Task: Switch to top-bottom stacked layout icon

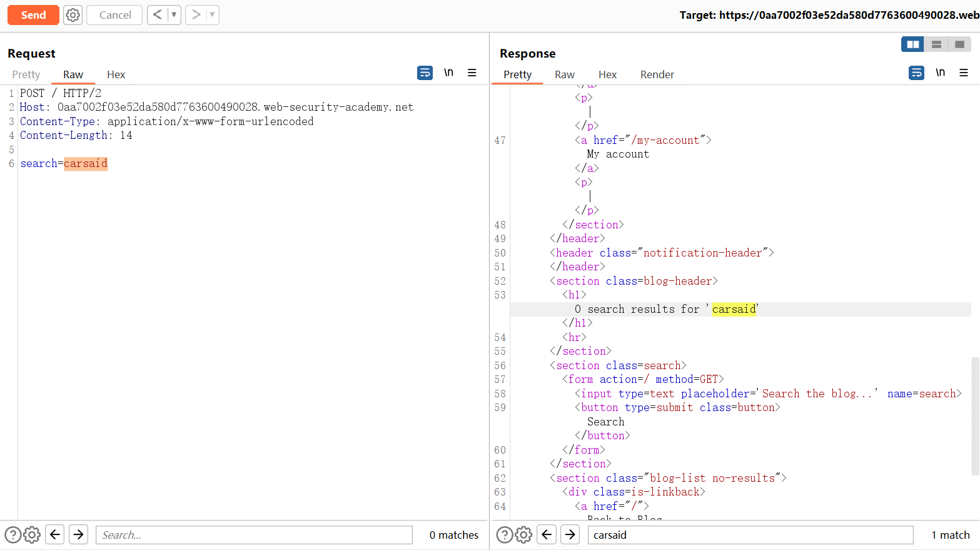Action: 936,44
